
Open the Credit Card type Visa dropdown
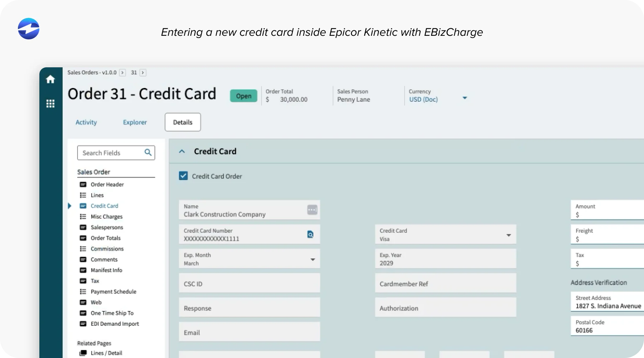(x=508, y=235)
